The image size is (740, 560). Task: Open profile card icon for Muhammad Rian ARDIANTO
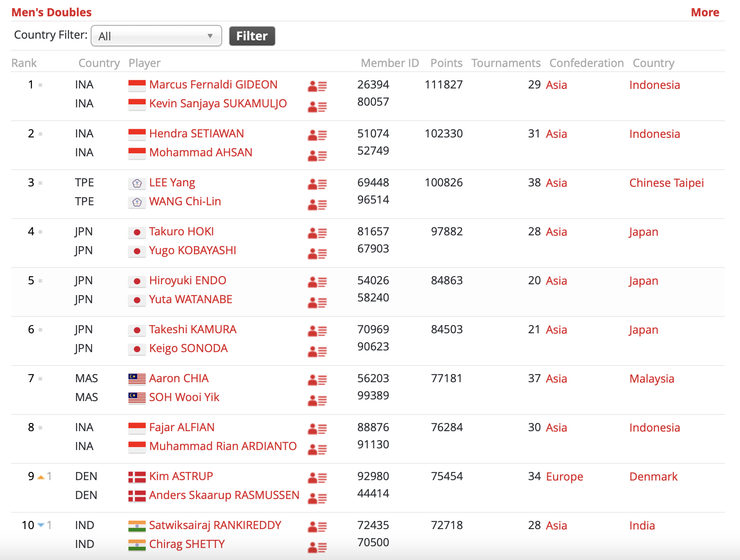[x=317, y=449]
